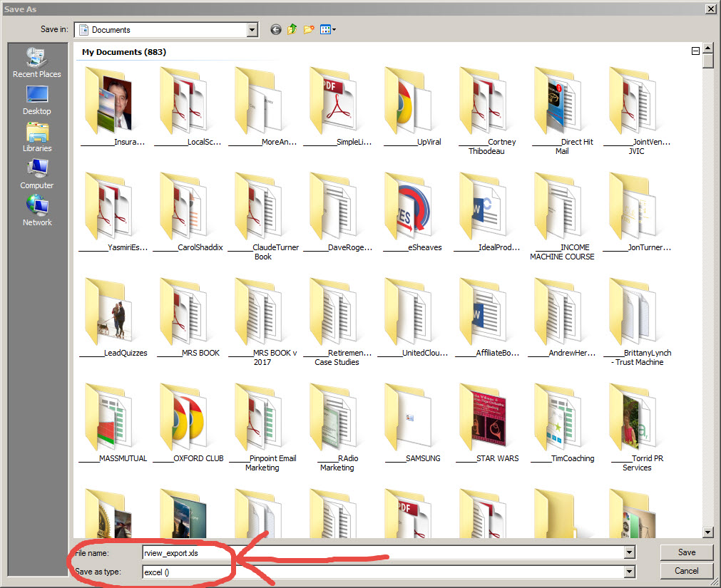Select the RAdio Marketing folder
This screenshot has width=721, height=588.
(337, 428)
